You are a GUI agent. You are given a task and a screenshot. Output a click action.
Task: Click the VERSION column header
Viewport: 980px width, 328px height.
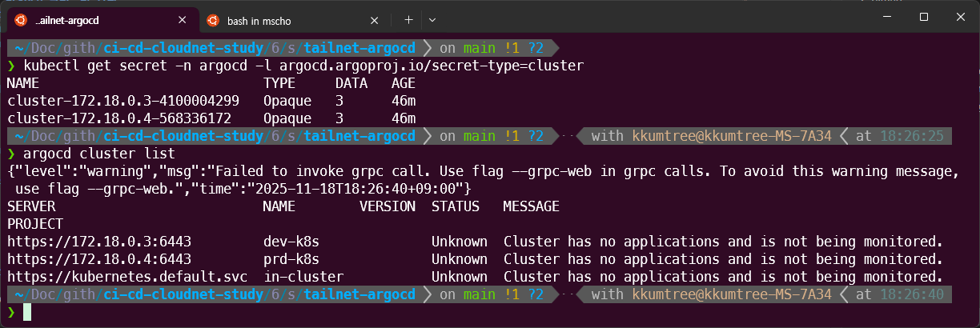387,206
